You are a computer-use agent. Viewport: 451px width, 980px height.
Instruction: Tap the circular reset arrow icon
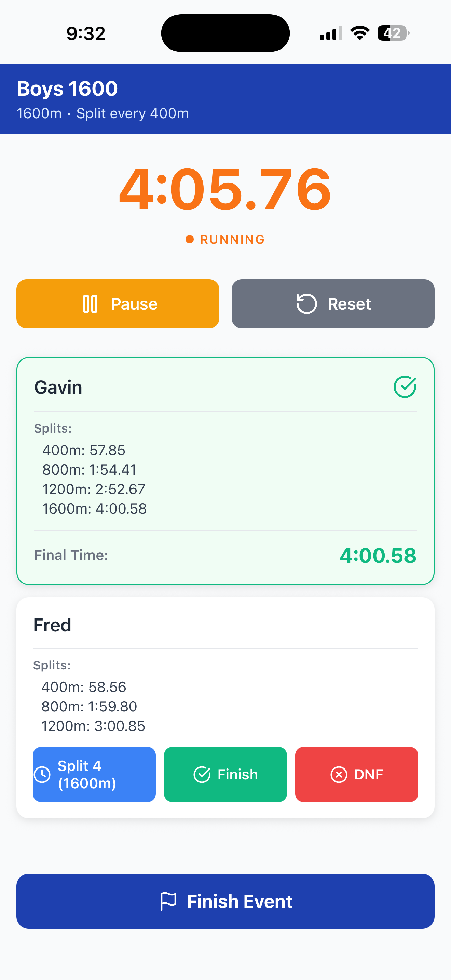306,304
